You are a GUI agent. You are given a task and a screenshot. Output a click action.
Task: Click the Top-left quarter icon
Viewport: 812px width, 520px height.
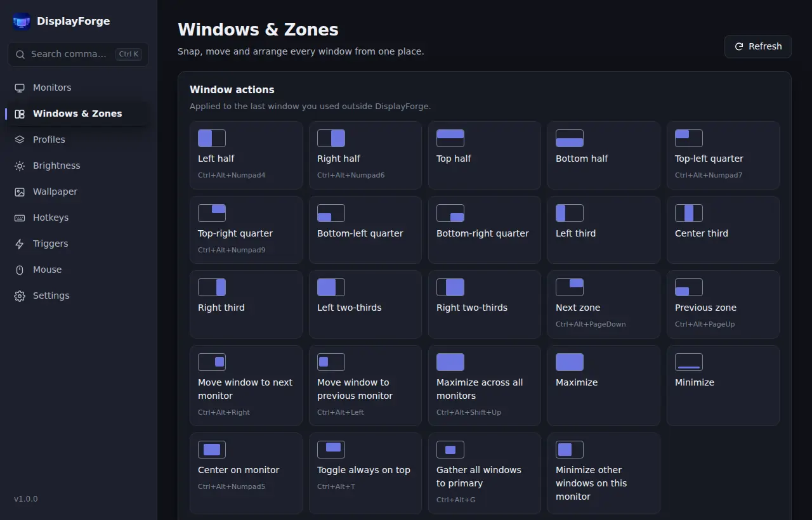coord(689,138)
